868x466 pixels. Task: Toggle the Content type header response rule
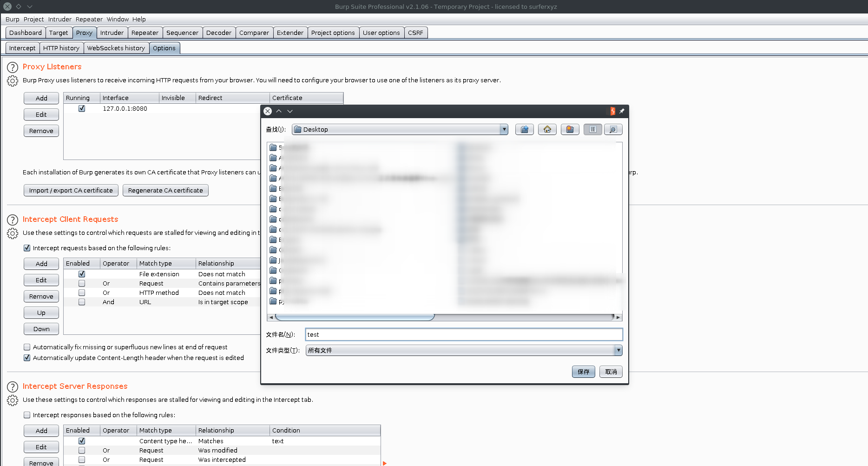(82, 441)
